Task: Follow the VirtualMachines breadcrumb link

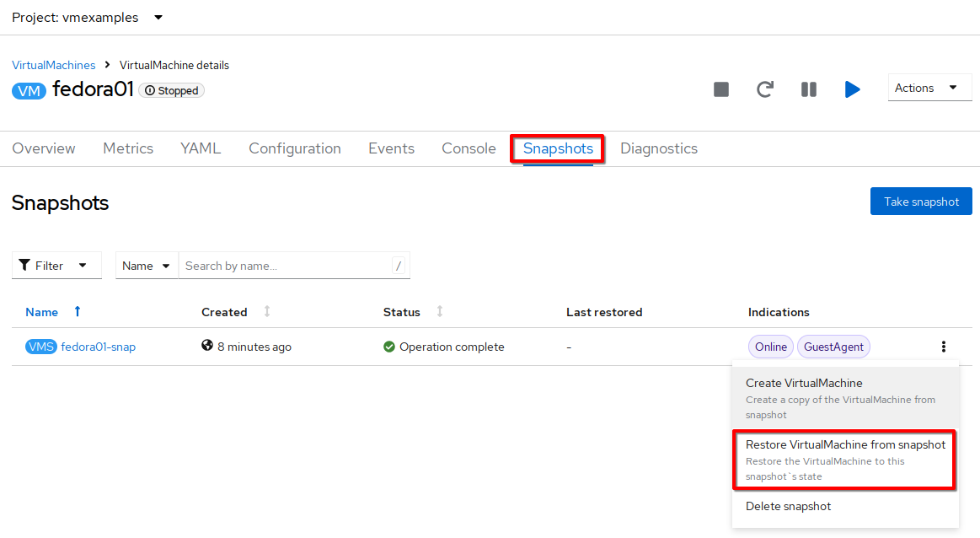Action: pos(54,65)
